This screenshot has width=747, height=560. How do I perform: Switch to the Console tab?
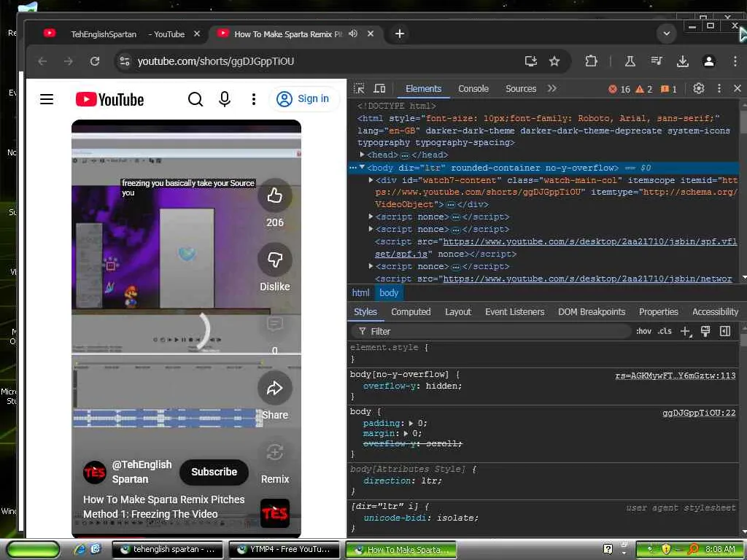[x=473, y=88]
